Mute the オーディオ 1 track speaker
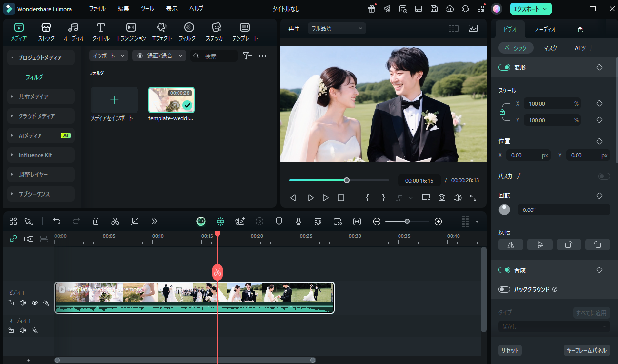Image resolution: width=618 pixels, height=364 pixels. (23, 330)
